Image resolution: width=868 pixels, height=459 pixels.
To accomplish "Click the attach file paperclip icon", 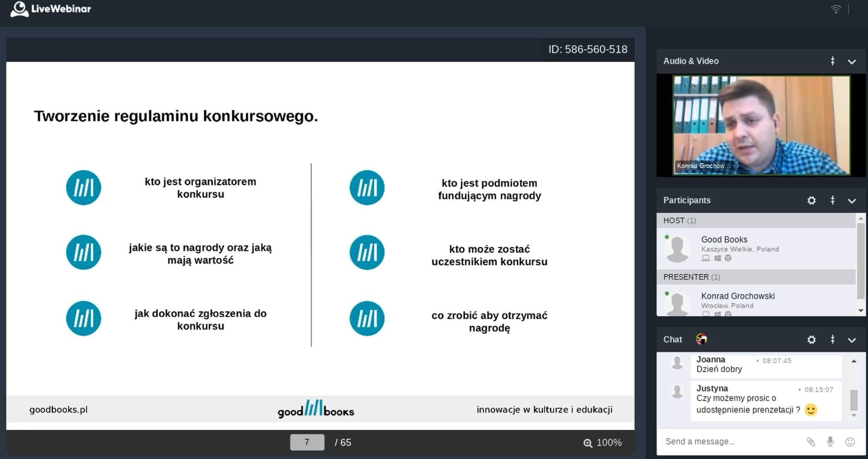I will coord(811,442).
